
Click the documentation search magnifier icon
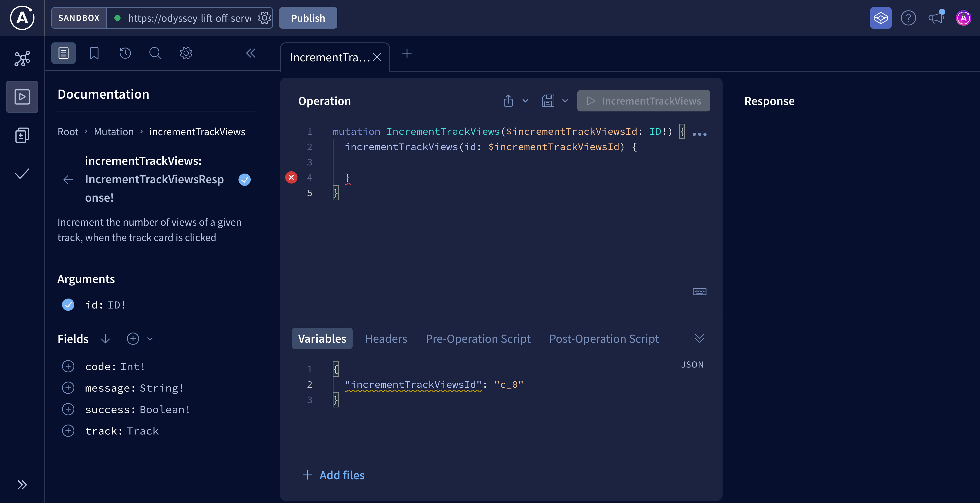point(155,53)
